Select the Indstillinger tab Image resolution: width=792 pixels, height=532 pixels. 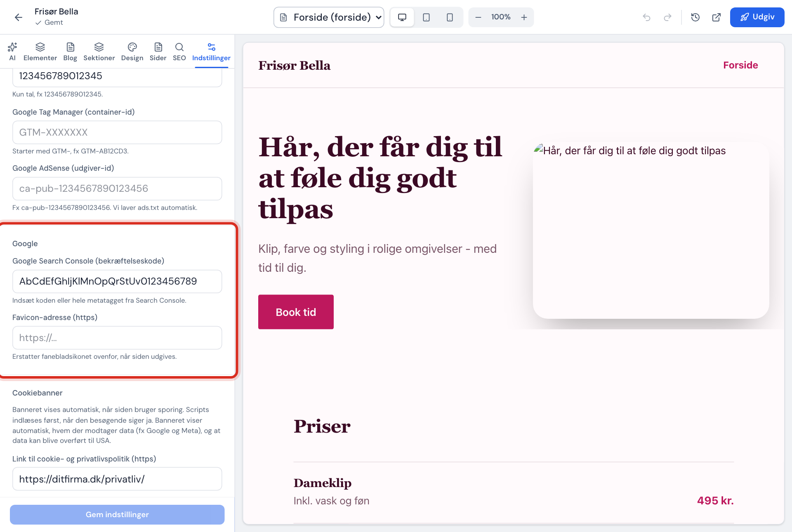211,52
